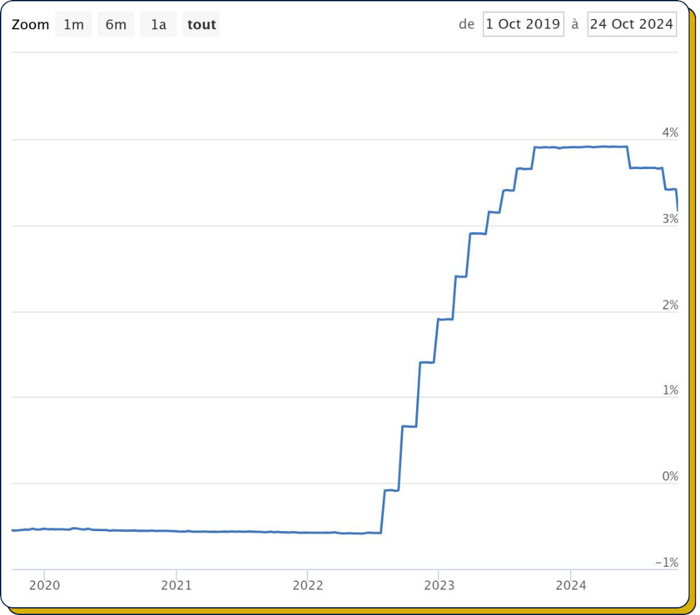Image resolution: width=700 pixels, height=615 pixels.
Task: Select the 1a one-year zoom button
Action: (x=159, y=24)
